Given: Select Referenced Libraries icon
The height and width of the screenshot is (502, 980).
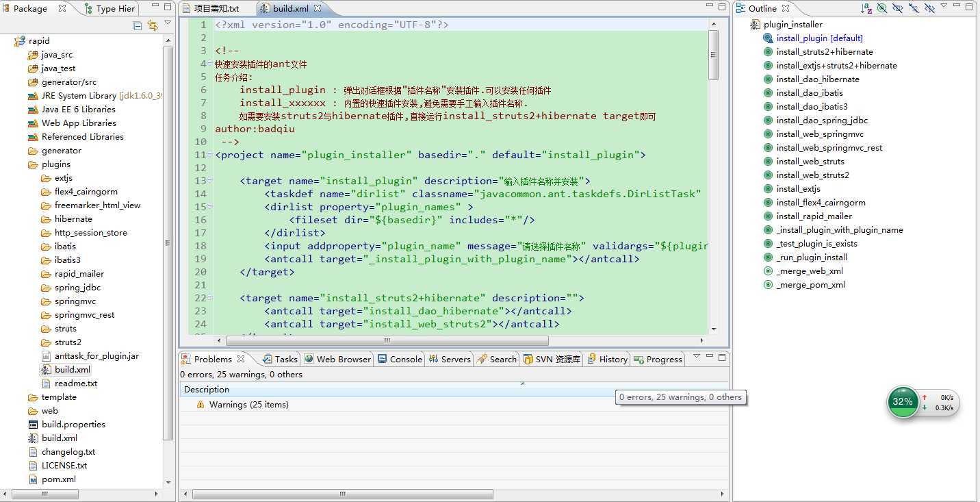Looking at the screenshot, I should coord(33,137).
